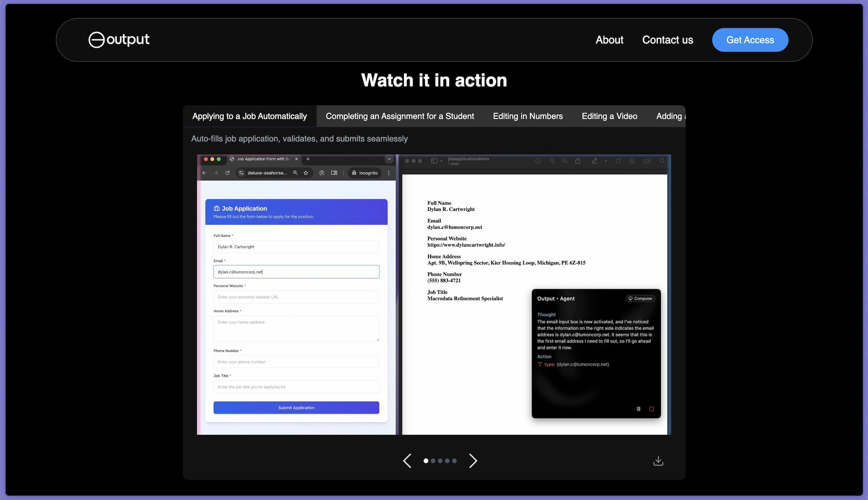Open the Completing an Assignment for a Student tab

(399, 116)
